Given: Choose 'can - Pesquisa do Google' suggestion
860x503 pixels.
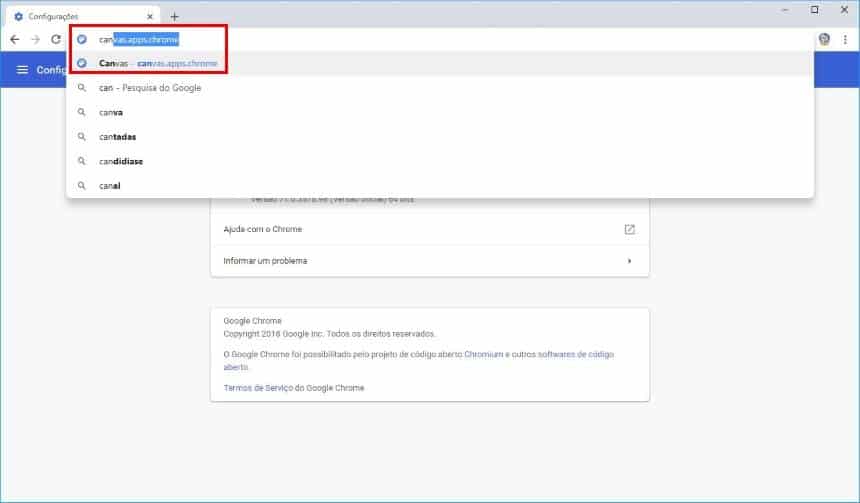Looking at the screenshot, I should (x=440, y=88).
